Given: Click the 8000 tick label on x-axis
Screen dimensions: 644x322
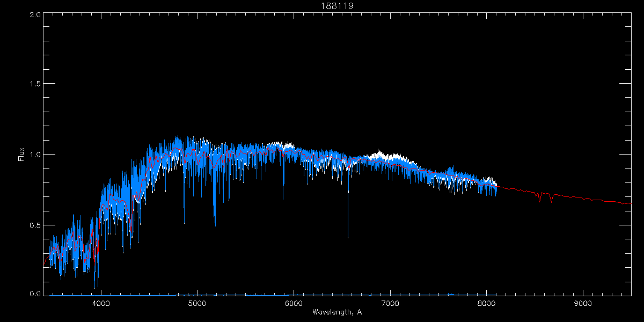Looking at the screenshot, I should click(487, 303).
